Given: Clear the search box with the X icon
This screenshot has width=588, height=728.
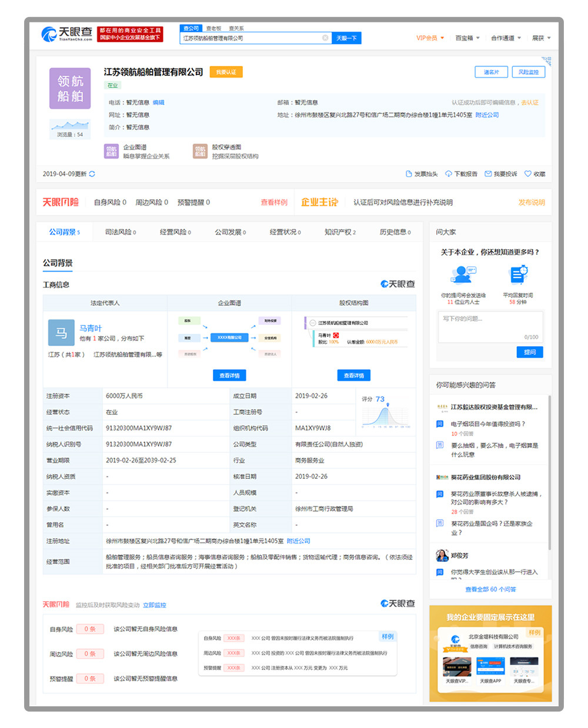Looking at the screenshot, I should click(x=325, y=38).
